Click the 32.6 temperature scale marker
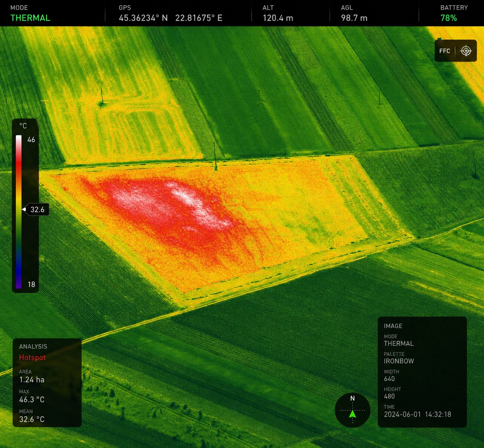This screenshot has height=448, width=484. [36, 209]
